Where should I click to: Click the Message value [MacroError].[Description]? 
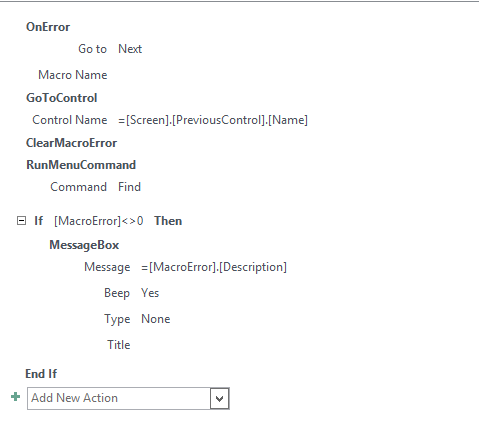click(x=214, y=267)
